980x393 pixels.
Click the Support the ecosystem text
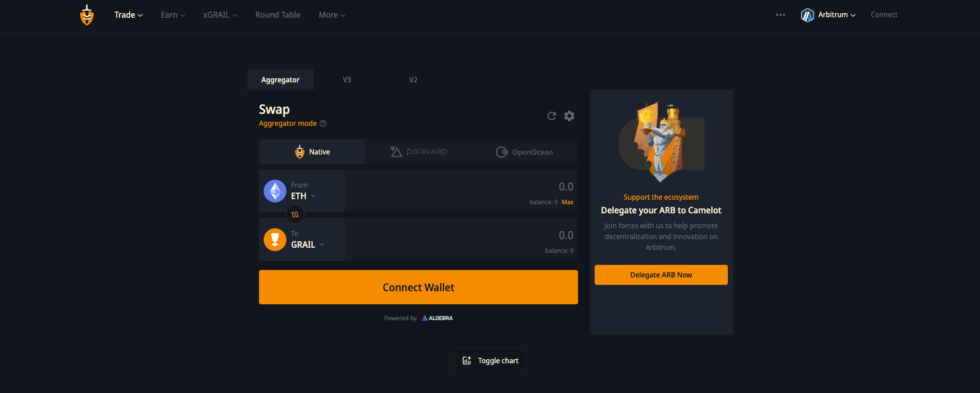pyautogui.click(x=661, y=197)
